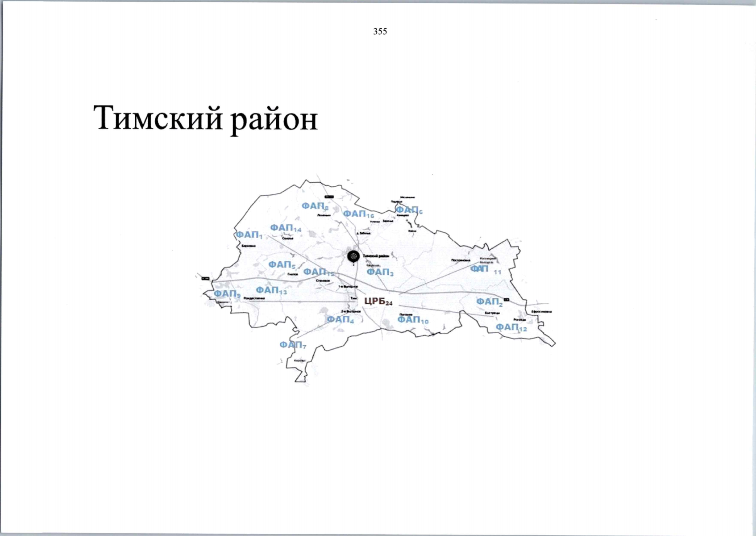Viewport: 756px width, 536px height.
Task: Click the ФАП9 marker near Рождественка
Action: 227,294
